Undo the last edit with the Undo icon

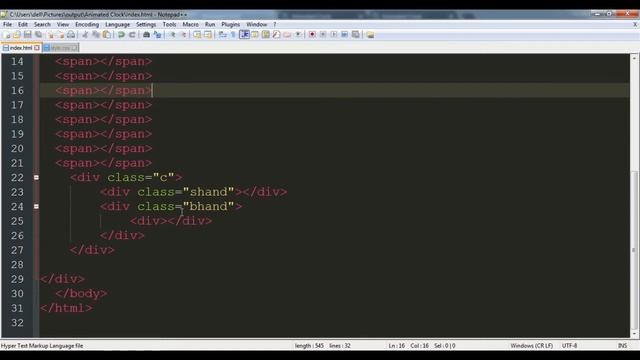click(121, 35)
